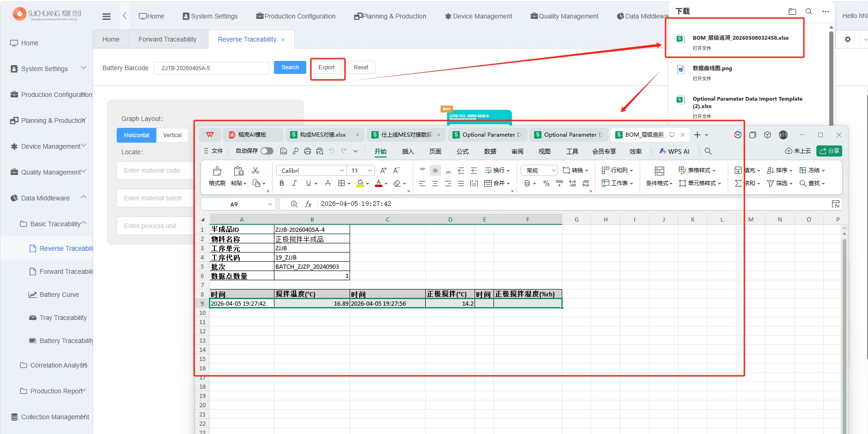Open the Insert ribbon tab in WPS
Screen dimensions: 868x434
pos(408,151)
